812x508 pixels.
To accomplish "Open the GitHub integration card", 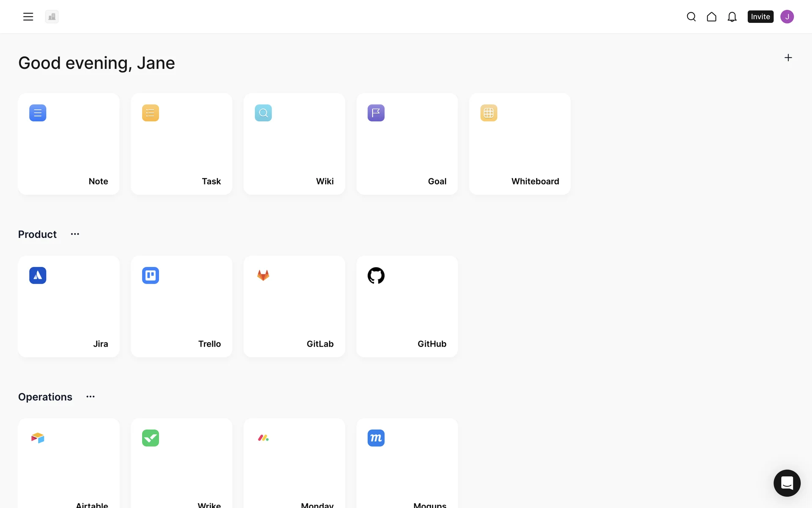I will click(x=407, y=306).
